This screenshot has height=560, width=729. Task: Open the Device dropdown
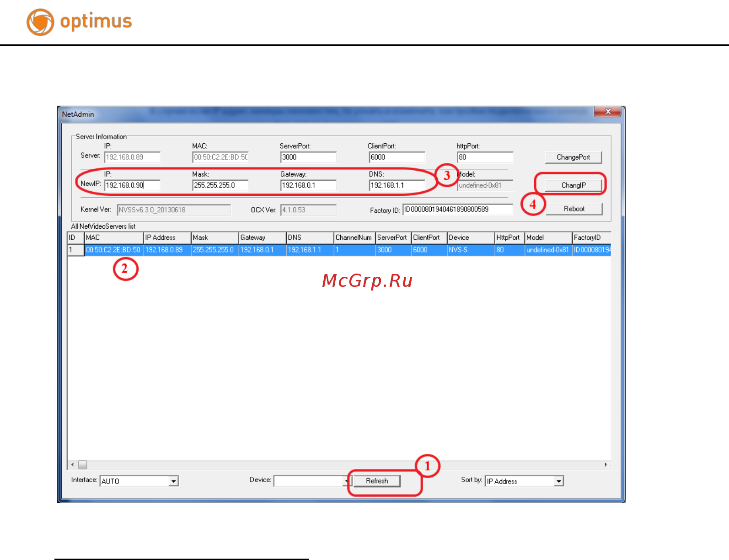coord(346,481)
